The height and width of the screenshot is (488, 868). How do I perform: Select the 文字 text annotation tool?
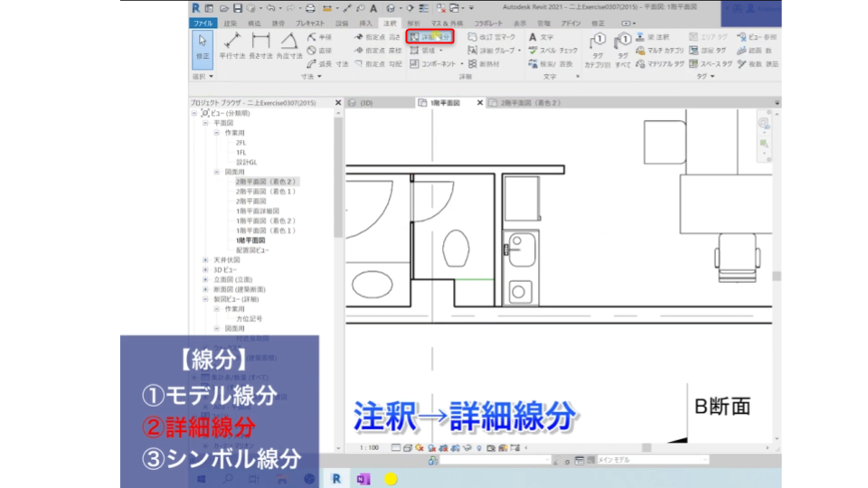pyautogui.click(x=541, y=37)
